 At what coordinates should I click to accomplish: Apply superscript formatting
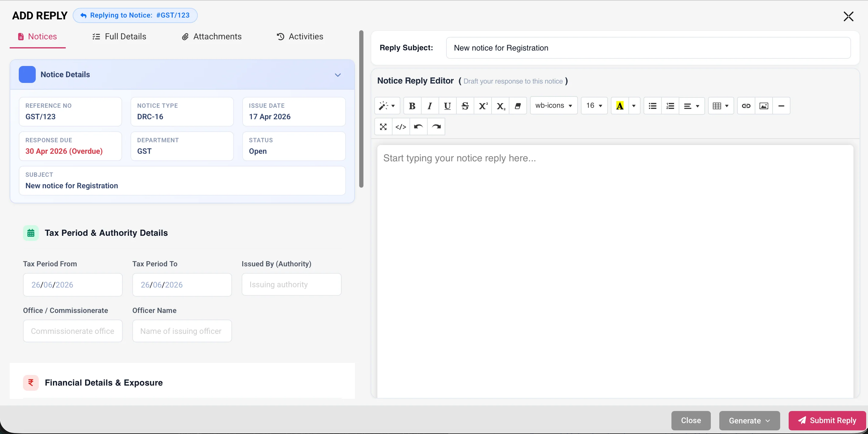(483, 106)
